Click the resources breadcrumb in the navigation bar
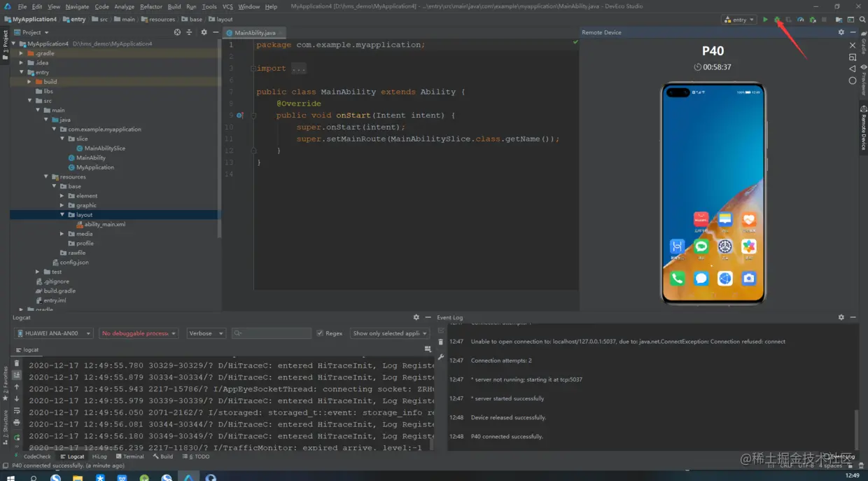The height and width of the screenshot is (481, 868). tap(158, 20)
